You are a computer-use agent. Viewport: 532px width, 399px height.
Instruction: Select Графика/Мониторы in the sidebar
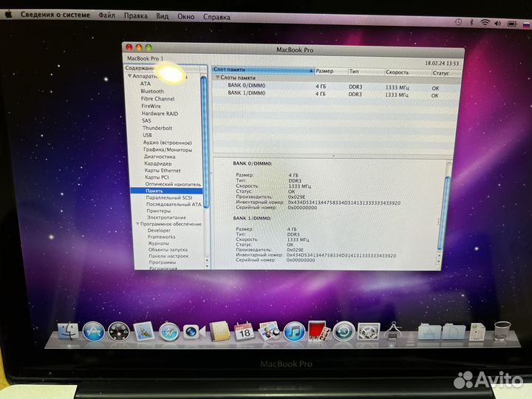point(168,149)
